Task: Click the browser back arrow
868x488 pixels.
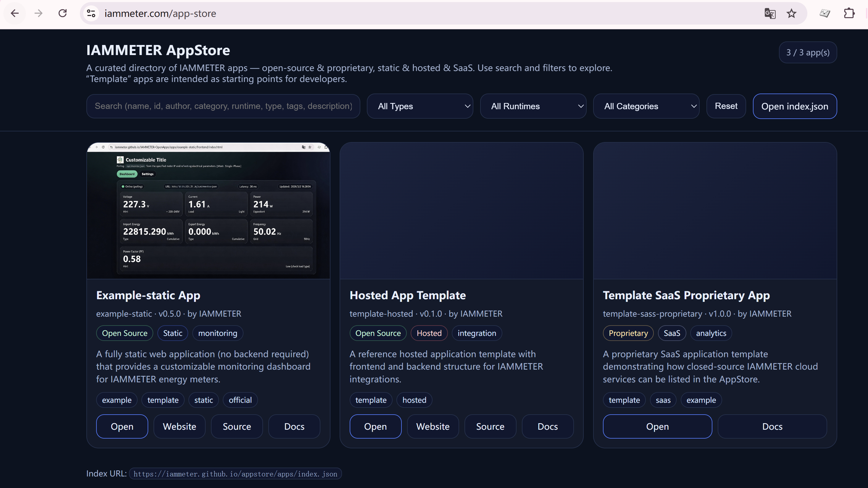Action: point(14,14)
